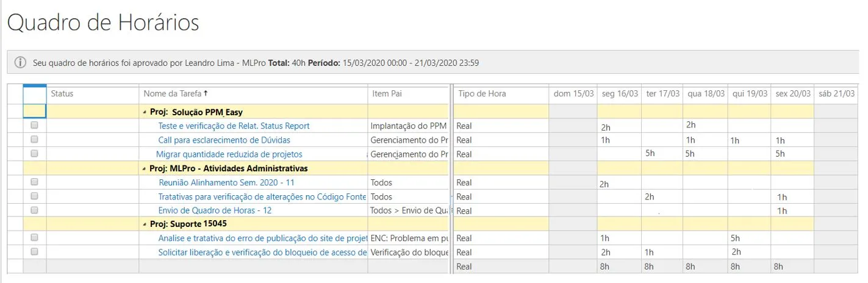Click the sort arrow beside Nome da Tarefa
Image resolution: width=868 pixels, height=283 pixels.
tap(206, 93)
